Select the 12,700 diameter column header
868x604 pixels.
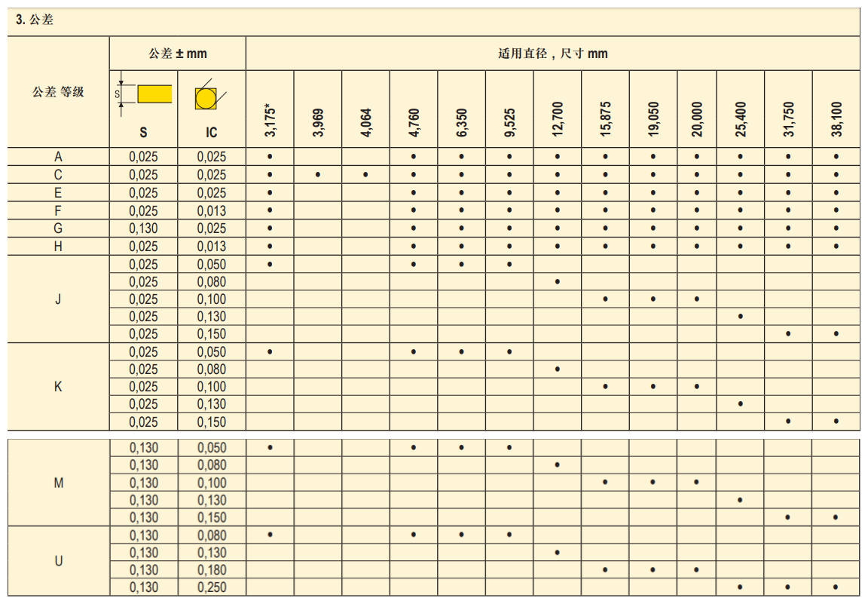558,121
